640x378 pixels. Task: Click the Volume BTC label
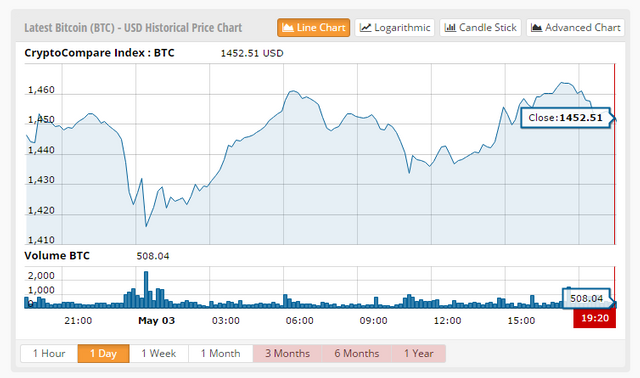pyautogui.click(x=57, y=256)
